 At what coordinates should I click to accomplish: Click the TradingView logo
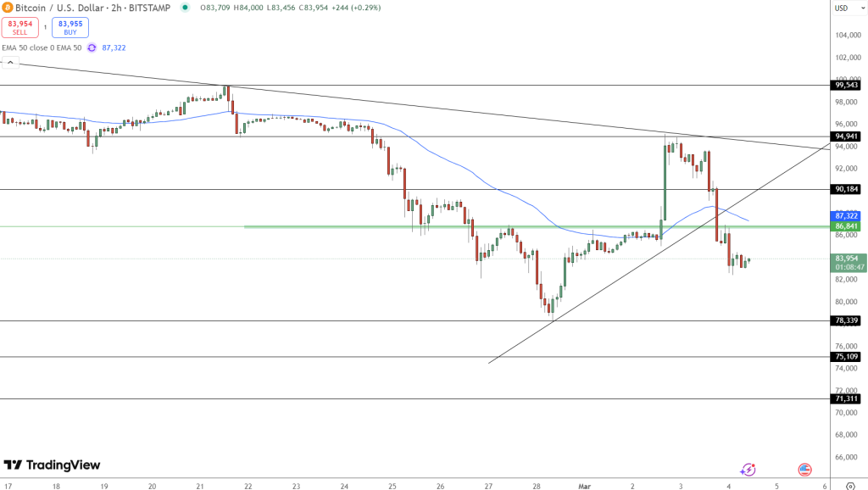click(52, 465)
